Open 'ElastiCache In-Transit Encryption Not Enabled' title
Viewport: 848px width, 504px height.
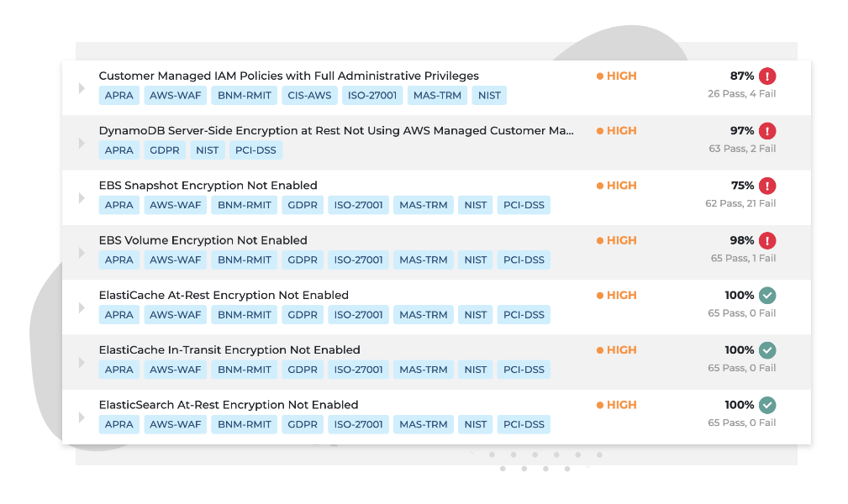pyautogui.click(x=229, y=350)
